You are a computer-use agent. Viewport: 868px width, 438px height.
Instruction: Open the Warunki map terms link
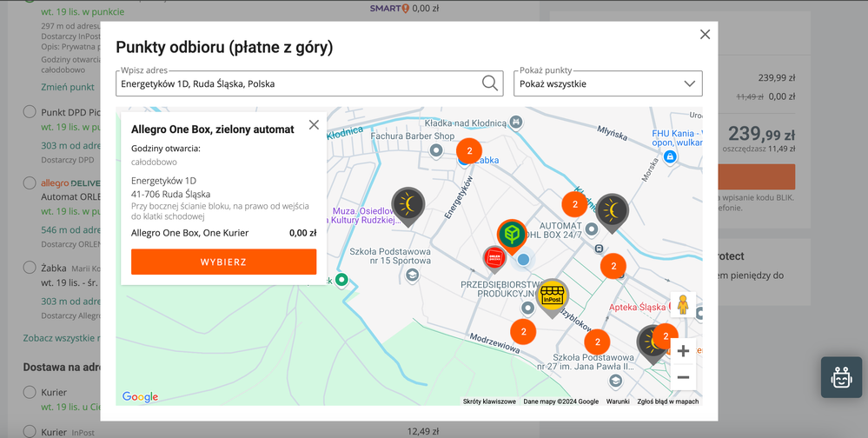point(618,401)
